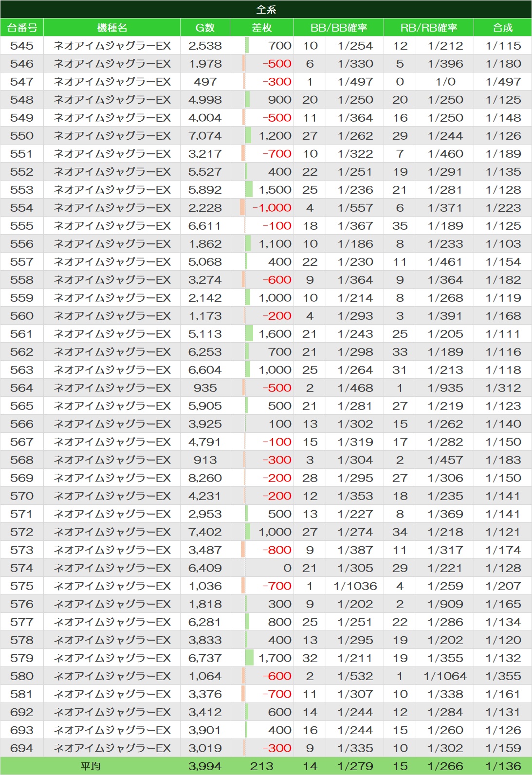The height and width of the screenshot is (775, 532).
Task: Click ネオアイムジャグラーEX name in row 694
Action: click(112, 748)
